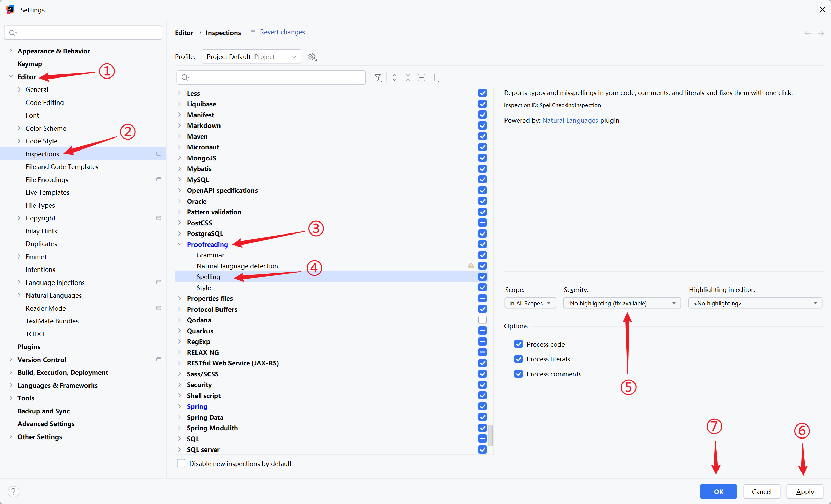The height and width of the screenshot is (504, 831).
Task: Open the Profile Project Default dropdown
Action: [251, 57]
